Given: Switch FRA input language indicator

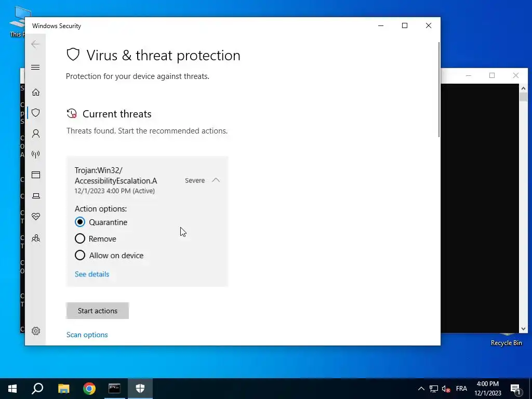Looking at the screenshot, I should tap(461, 389).
